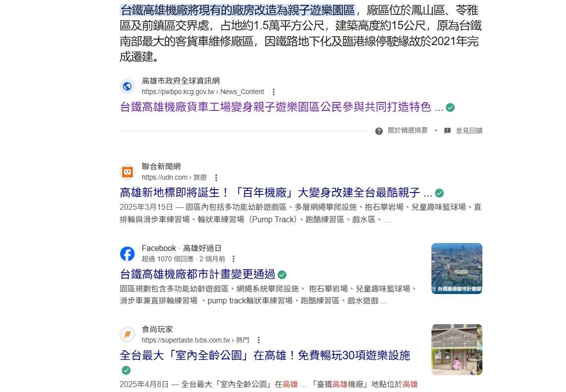Click the green checkmark after the udn result title
Image resolution: width=566 pixels, height=392 pixels.
point(439,193)
